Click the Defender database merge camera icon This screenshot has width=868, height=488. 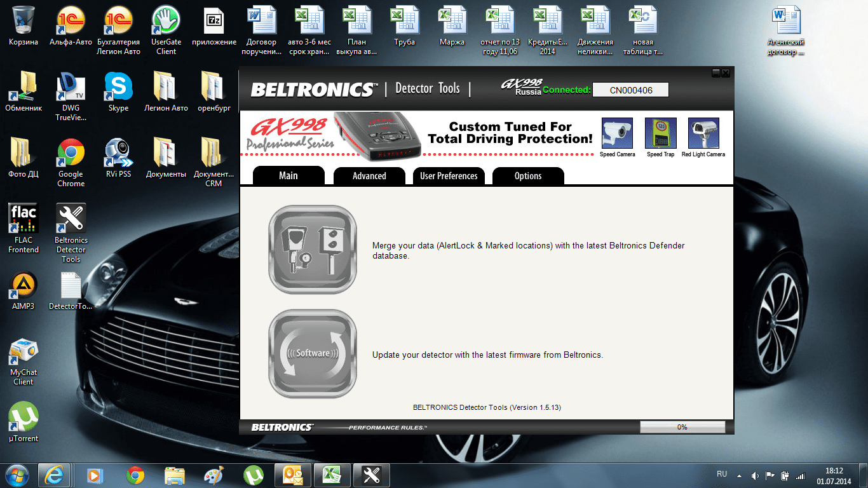tap(313, 250)
